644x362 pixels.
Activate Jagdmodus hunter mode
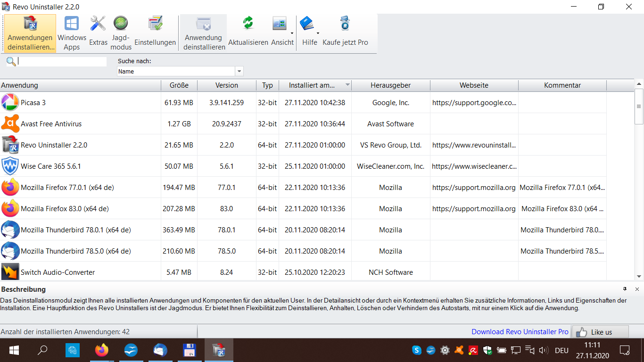(x=121, y=33)
